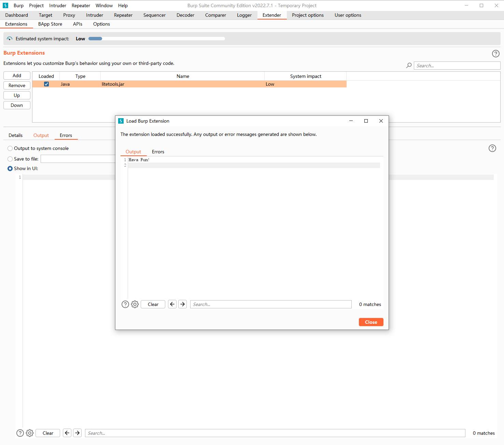Viewport: 504px width, 445px height.
Task: Go to previous match in dialog search
Action: pos(172,304)
